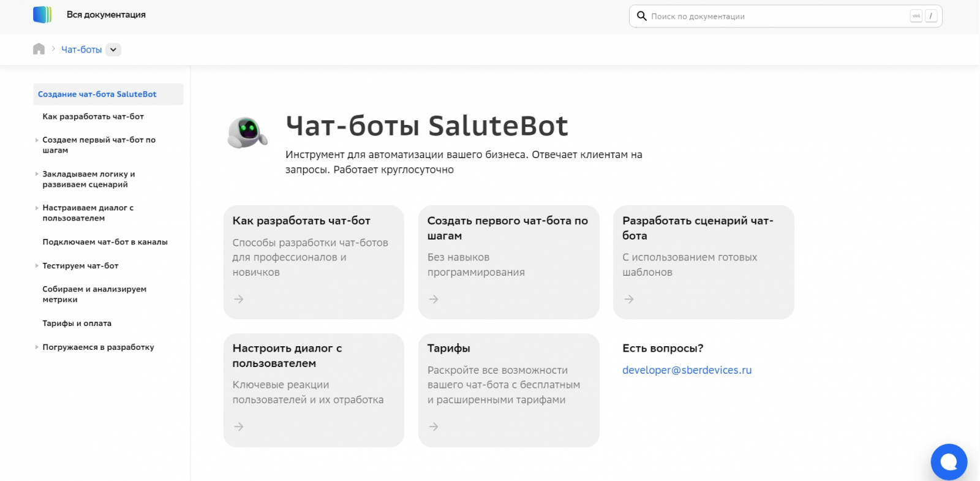Open the Чат-боты breadcrumb dropdown chevron

pyautogui.click(x=113, y=50)
